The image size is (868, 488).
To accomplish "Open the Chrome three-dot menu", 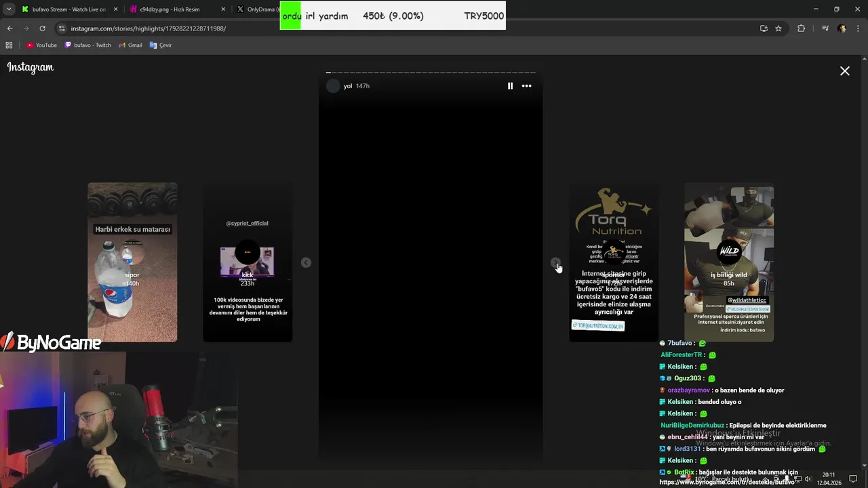I will pyautogui.click(x=858, y=28).
